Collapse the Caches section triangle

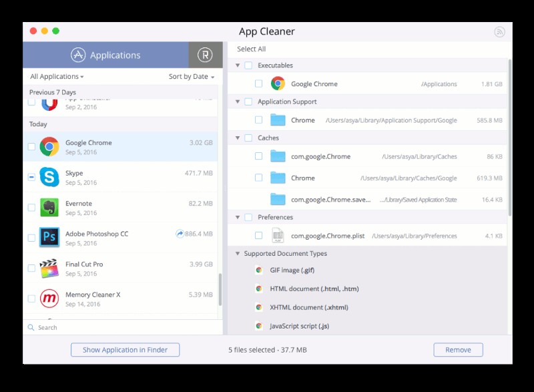[238, 138]
